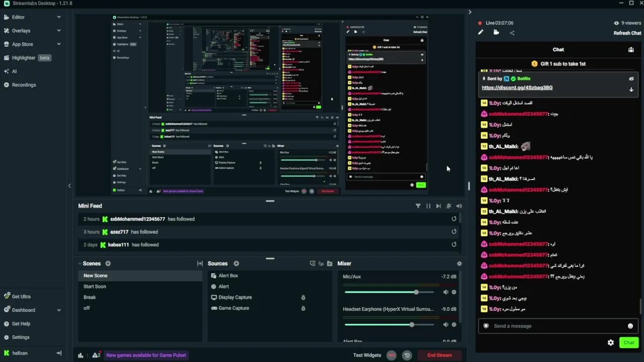
Task: Toggle lock on Game Capture source
Action: coord(303,308)
